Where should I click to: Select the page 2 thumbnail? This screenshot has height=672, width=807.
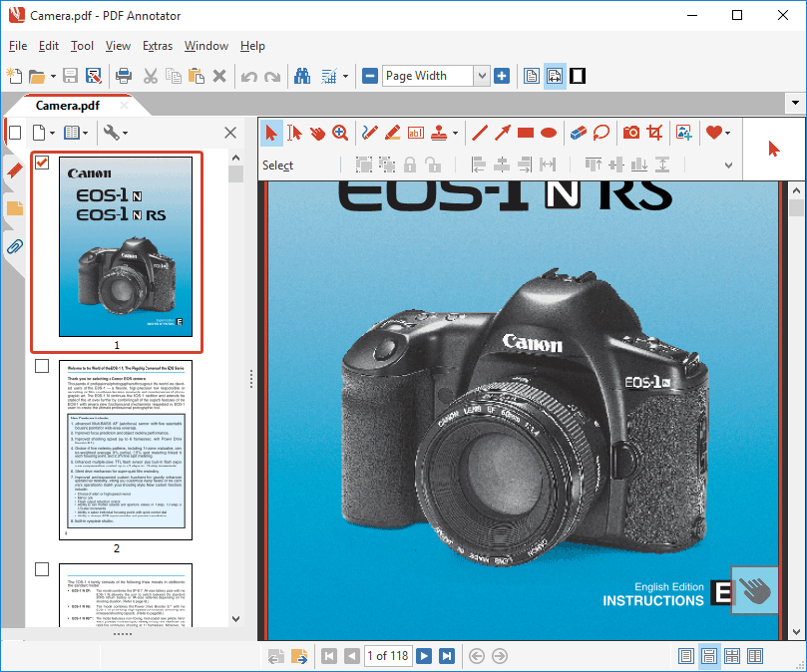click(x=126, y=451)
